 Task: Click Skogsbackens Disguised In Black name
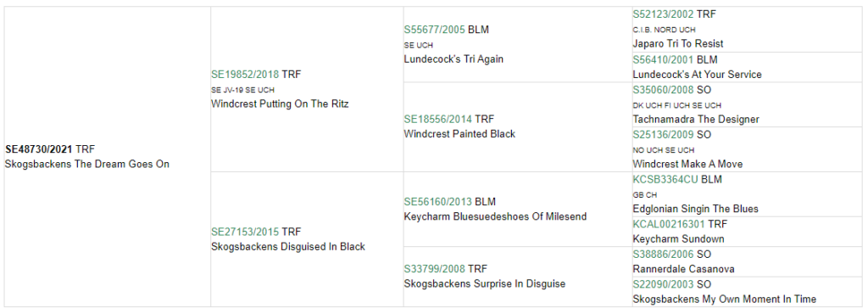coord(288,247)
